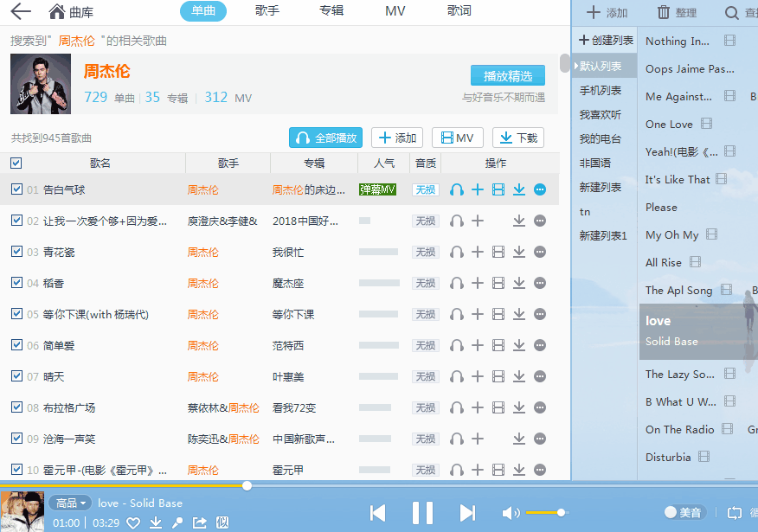Favorite the current song with heart icon
This screenshot has width=758, height=532.
click(133, 522)
